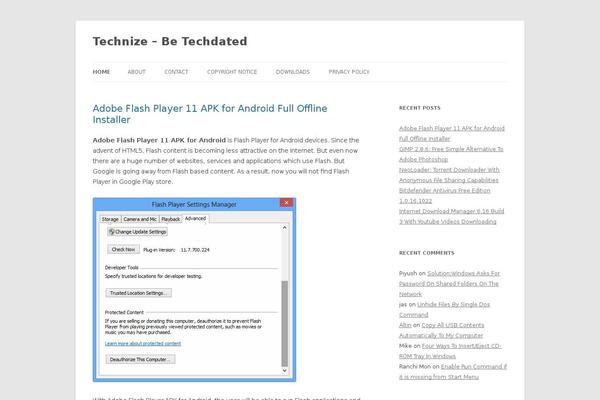Viewport: 600px width, 400px height.
Task: Go to the HOME menu item
Action: click(x=101, y=72)
